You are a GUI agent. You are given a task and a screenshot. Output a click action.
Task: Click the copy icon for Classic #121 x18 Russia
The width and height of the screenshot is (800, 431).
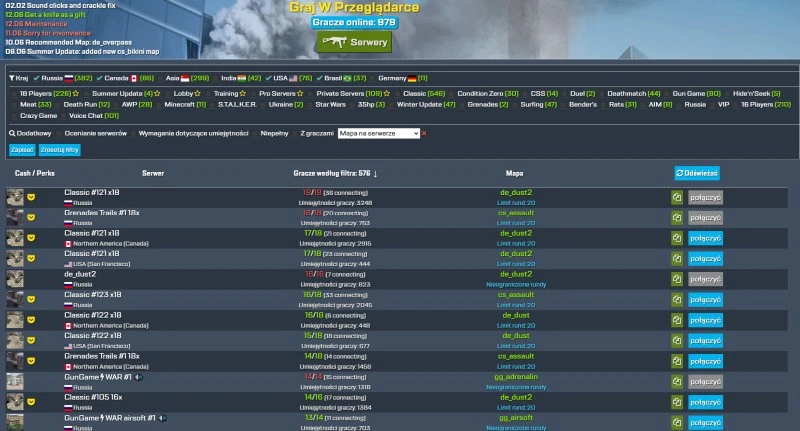click(677, 197)
